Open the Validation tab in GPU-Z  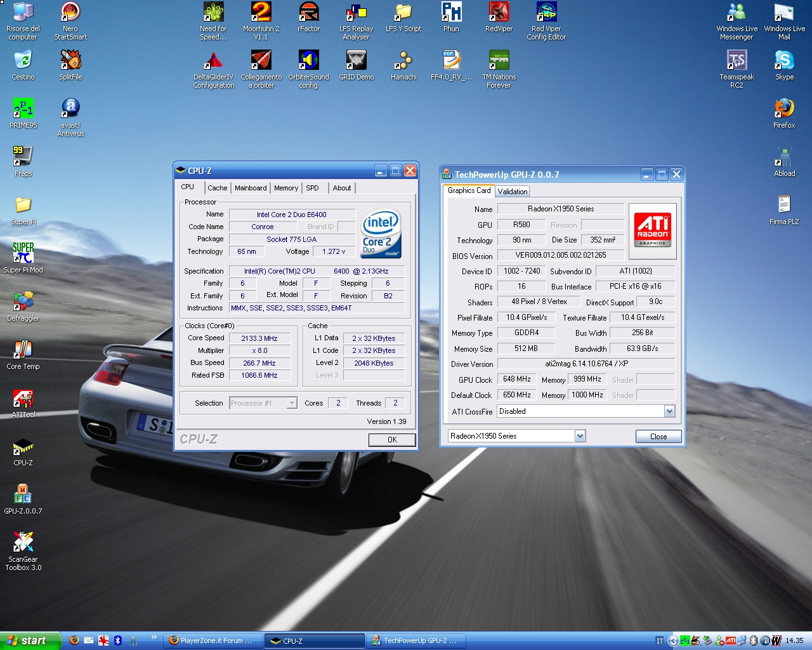pos(512,192)
